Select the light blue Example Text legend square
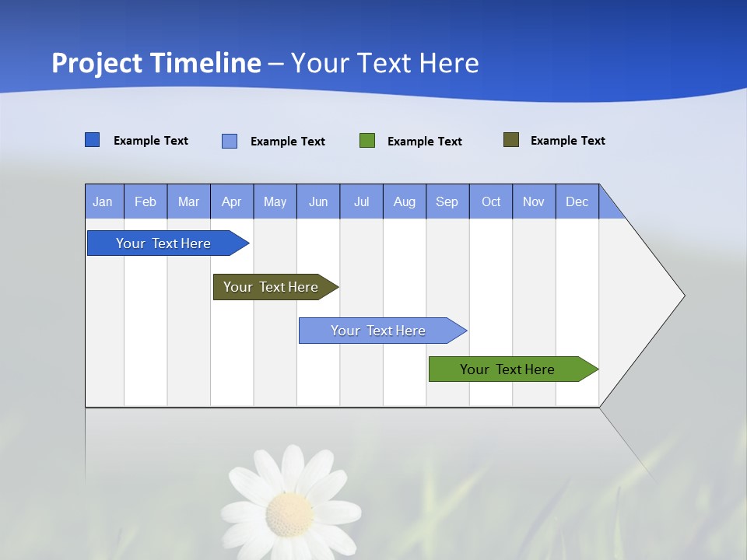The image size is (747, 560). coord(229,141)
